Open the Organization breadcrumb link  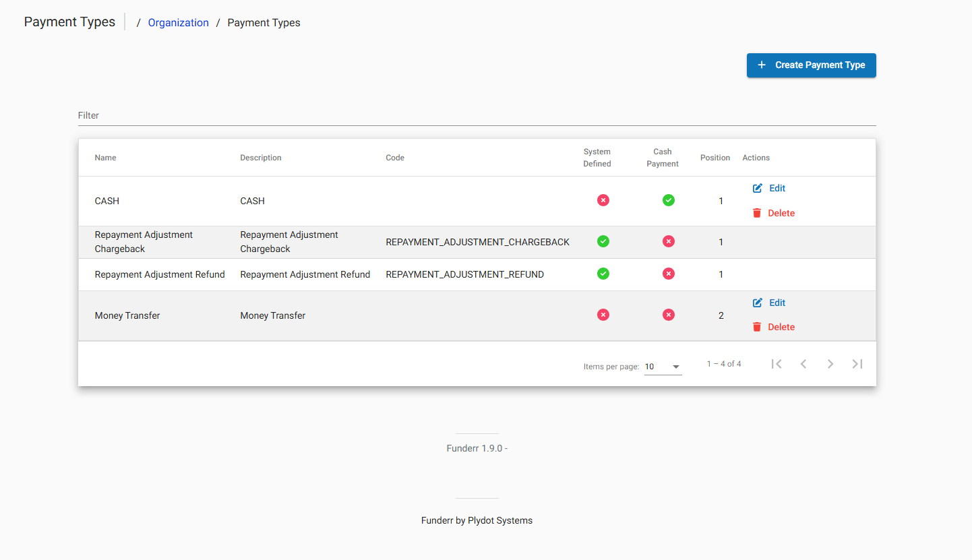pos(178,22)
